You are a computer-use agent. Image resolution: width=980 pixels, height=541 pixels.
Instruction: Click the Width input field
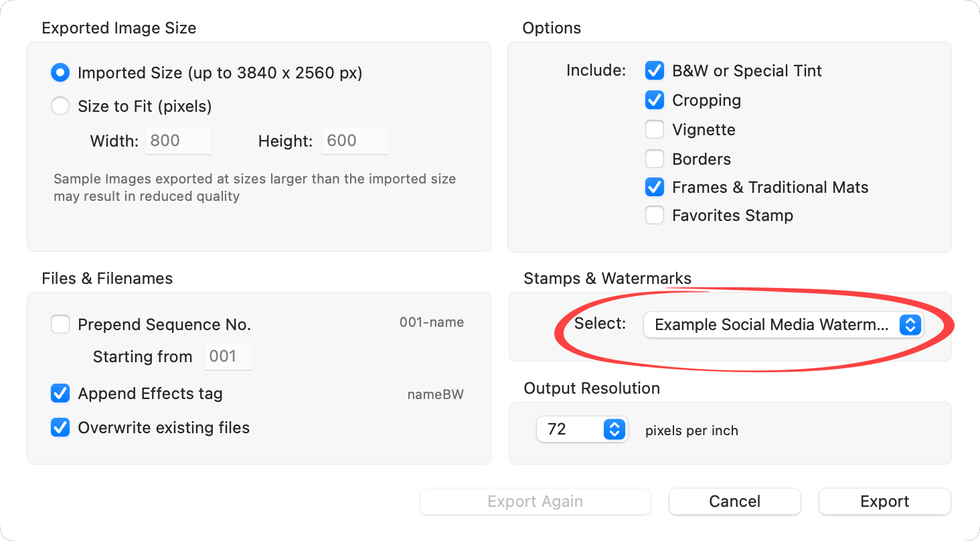pyautogui.click(x=179, y=141)
